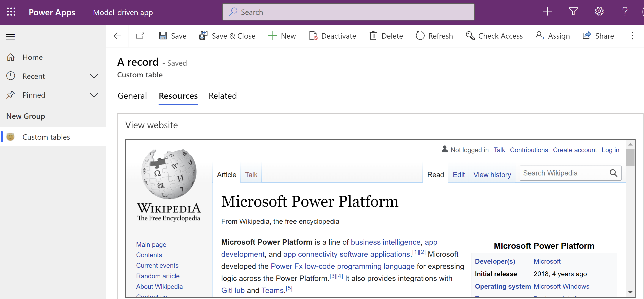This screenshot has width=644, height=299.
Task: Expand the Pinned navigation section
Action: (x=94, y=95)
